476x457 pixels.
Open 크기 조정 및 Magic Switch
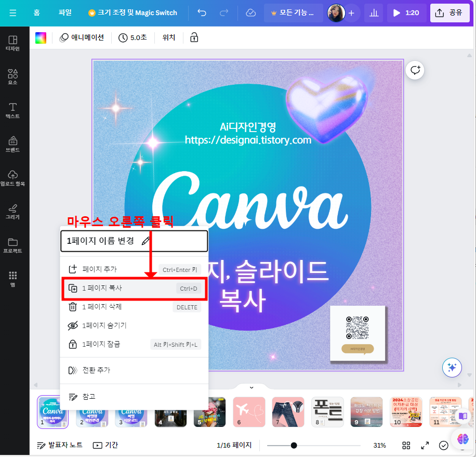pos(133,13)
